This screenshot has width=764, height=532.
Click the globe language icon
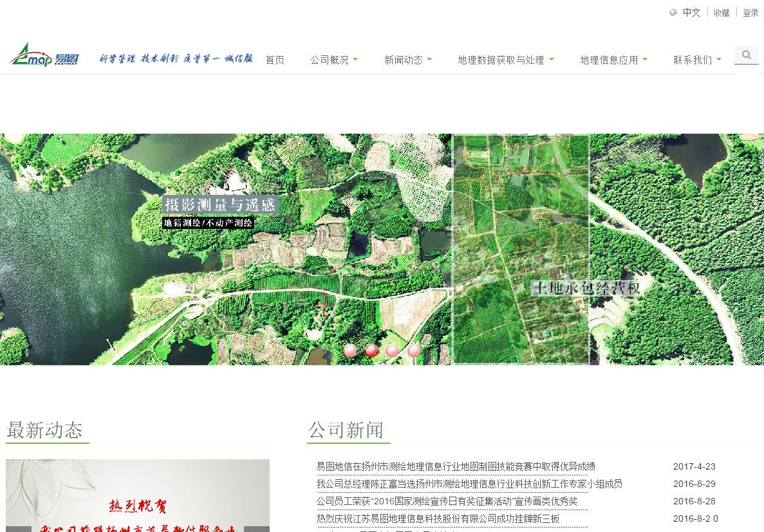click(673, 13)
